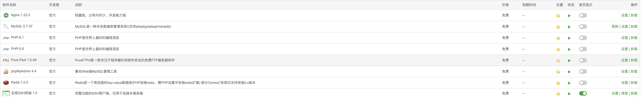The height and width of the screenshot is (98, 644).
Task: Click the Redis status play icon
Action: pyautogui.click(x=569, y=83)
